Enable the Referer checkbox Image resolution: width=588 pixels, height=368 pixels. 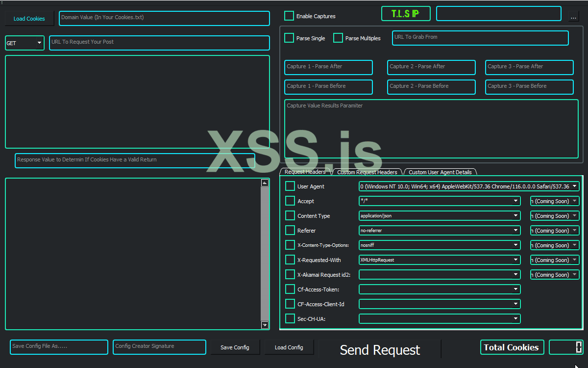coord(290,230)
